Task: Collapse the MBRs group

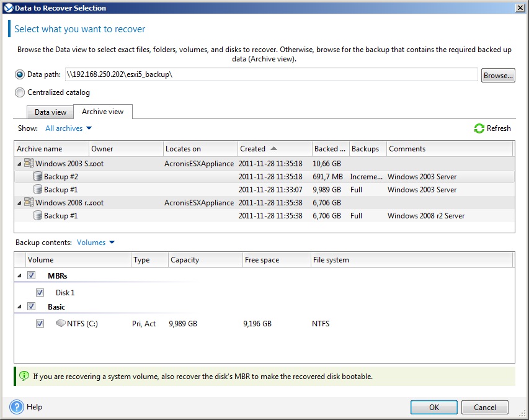Action: pos(20,276)
